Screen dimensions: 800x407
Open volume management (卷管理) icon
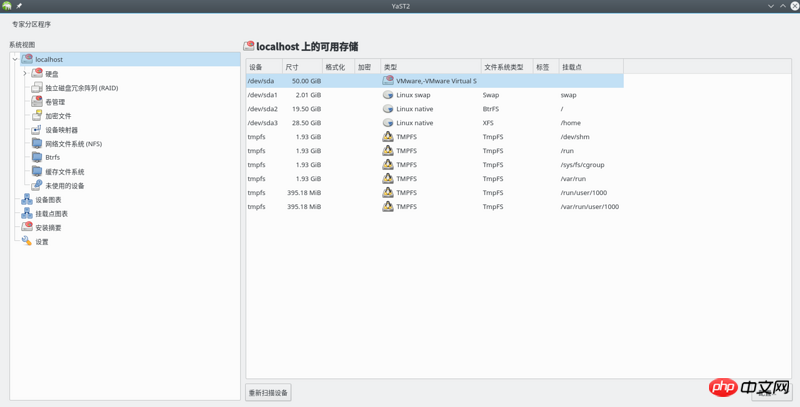[x=37, y=102]
